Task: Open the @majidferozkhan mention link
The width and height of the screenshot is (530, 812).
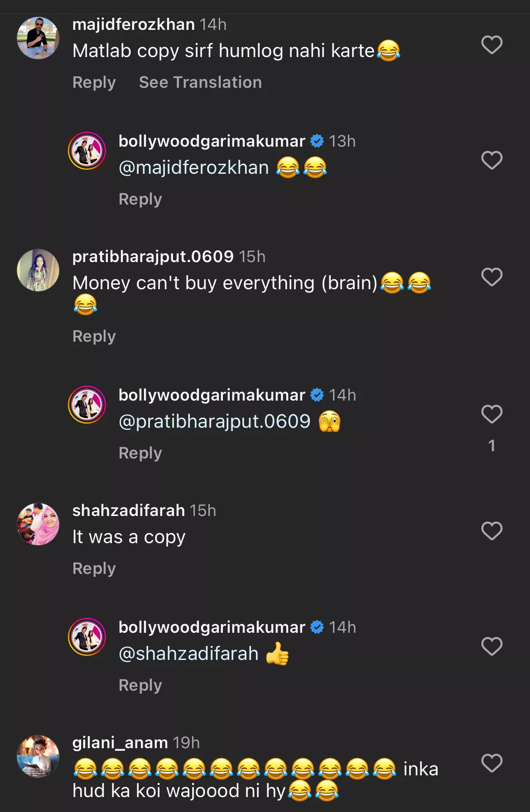Action: click(194, 168)
